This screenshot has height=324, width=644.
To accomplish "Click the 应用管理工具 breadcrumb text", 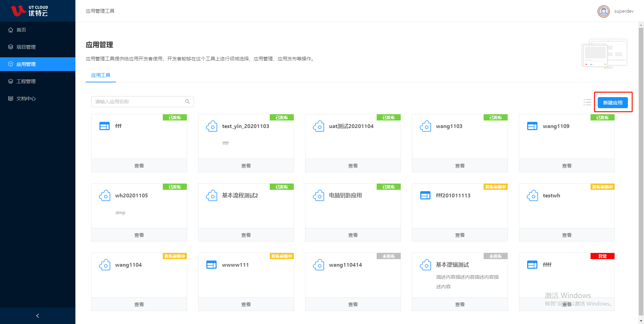I will click(x=100, y=11).
